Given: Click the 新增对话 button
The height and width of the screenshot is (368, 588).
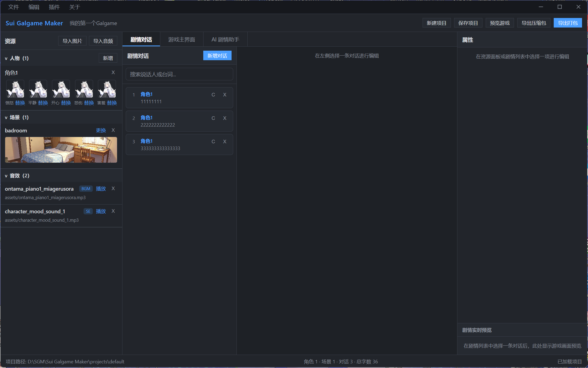Looking at the screenshot, I should (217, 56).
